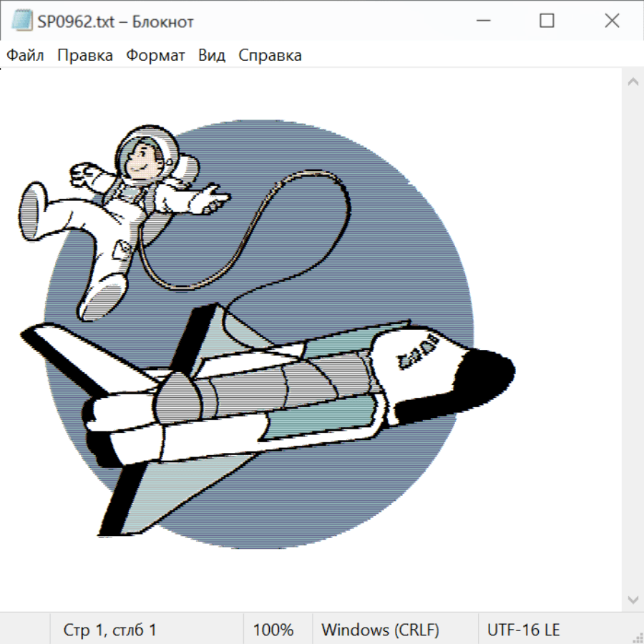
Task: Click the Windows (CRLF) status field
Action: point(380,630)
